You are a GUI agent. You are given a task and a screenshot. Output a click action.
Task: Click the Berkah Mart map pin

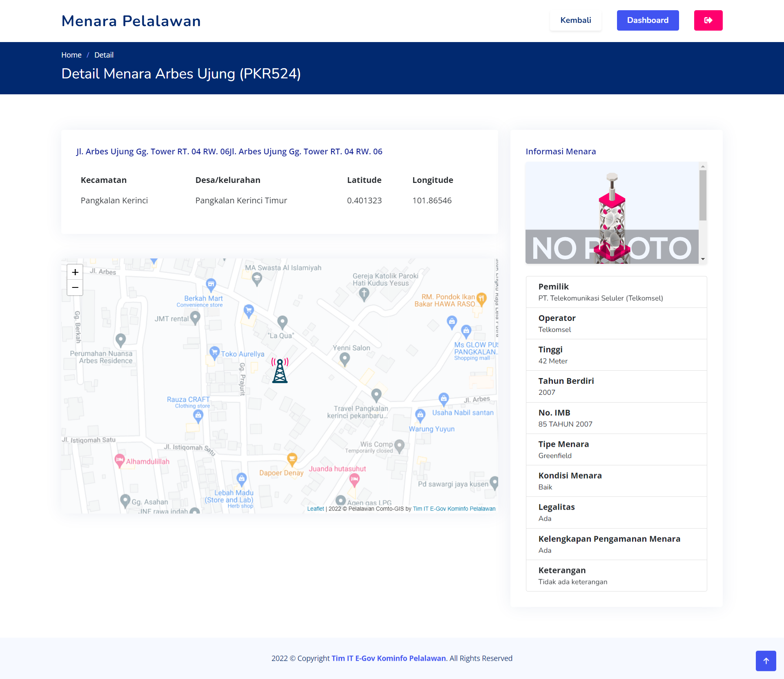211,285
